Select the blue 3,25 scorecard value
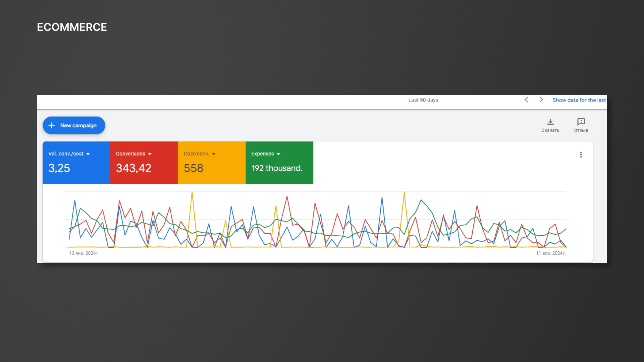This screenshot has height=362, width=644. click(x=59, y=168)
